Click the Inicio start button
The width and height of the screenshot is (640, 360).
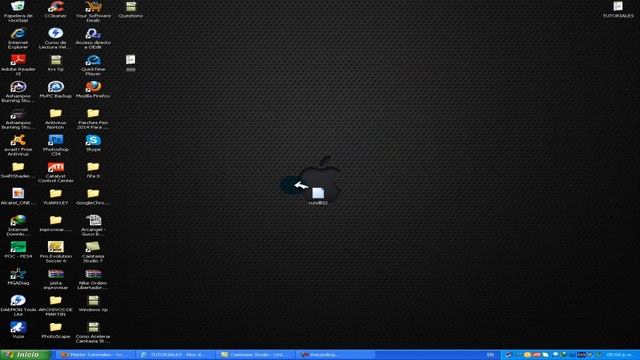(25, 355)
